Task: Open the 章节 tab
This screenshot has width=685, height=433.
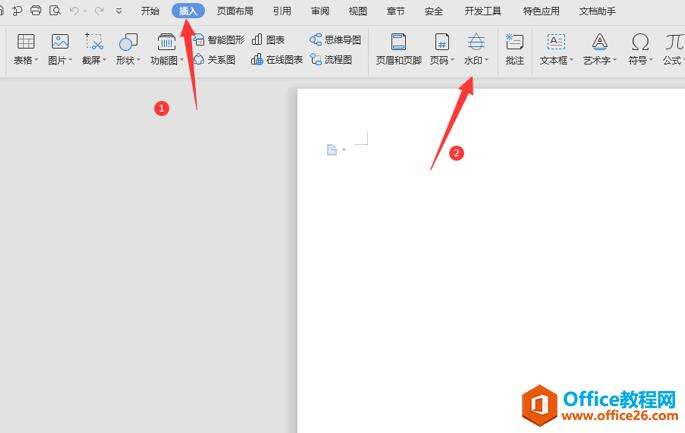Action: tap(395, 11)
